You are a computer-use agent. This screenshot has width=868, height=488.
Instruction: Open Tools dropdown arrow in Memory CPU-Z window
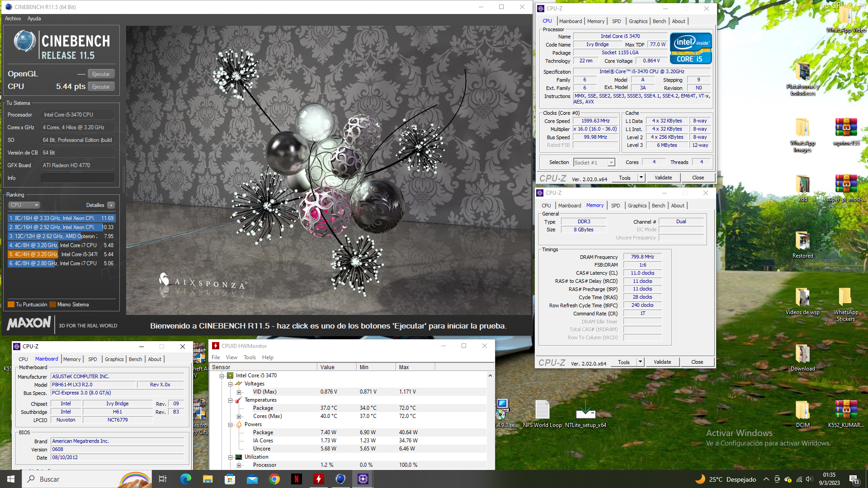[640, 362]
